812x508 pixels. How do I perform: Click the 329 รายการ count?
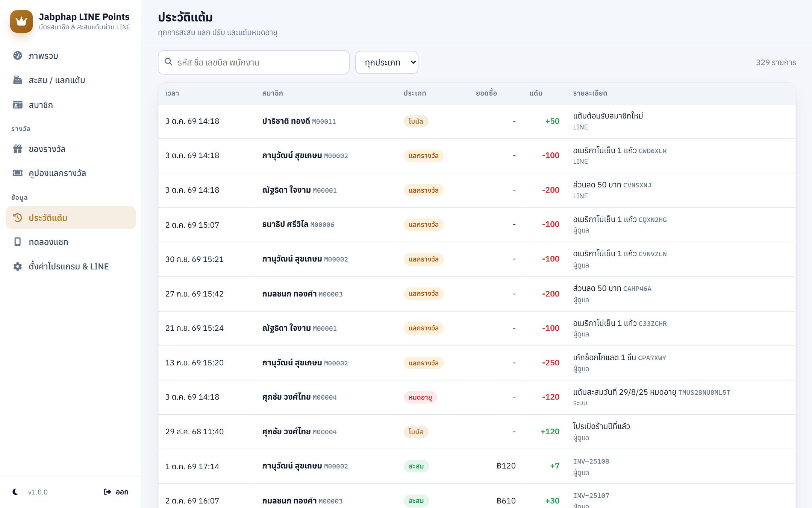click(776, 62)
